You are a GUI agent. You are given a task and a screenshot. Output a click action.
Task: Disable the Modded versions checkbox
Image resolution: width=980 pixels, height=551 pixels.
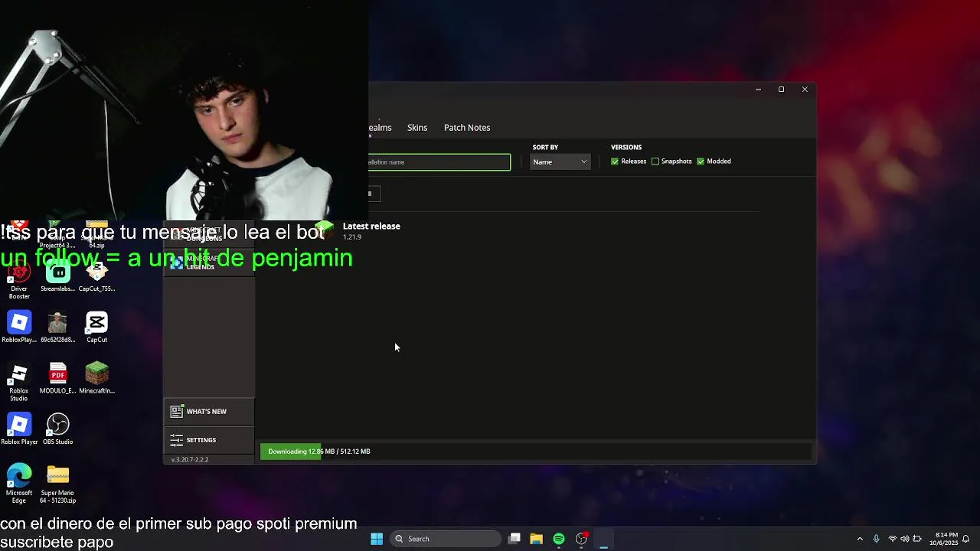coord(701,161)
